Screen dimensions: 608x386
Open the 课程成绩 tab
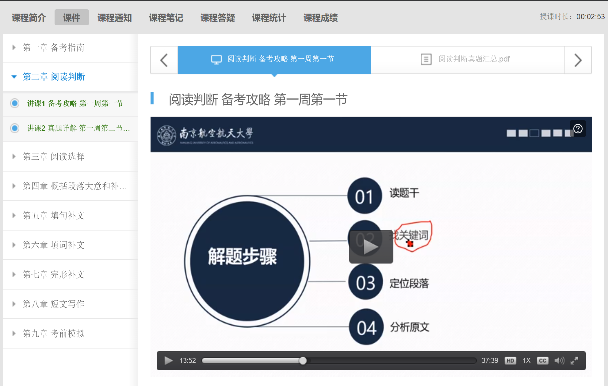click(x=320, y=18)
